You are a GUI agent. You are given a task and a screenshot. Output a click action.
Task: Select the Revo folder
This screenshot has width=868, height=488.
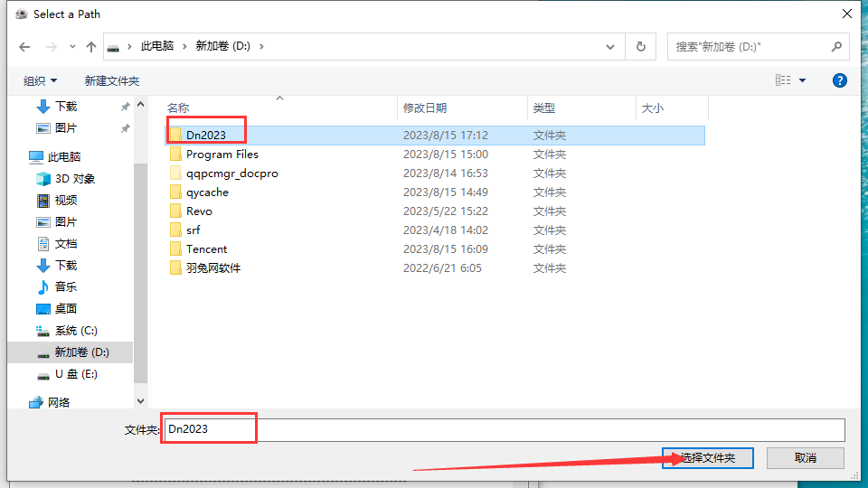435,211
